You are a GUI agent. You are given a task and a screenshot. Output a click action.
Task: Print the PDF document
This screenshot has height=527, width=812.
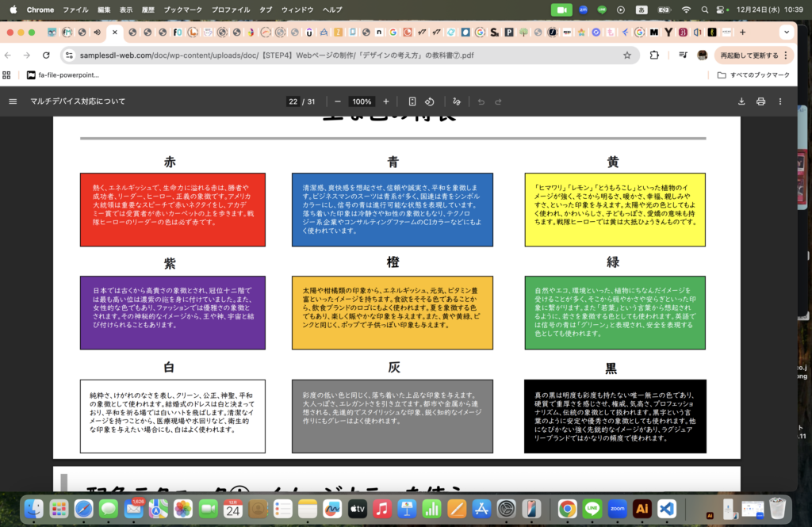(x=760, y=101)
